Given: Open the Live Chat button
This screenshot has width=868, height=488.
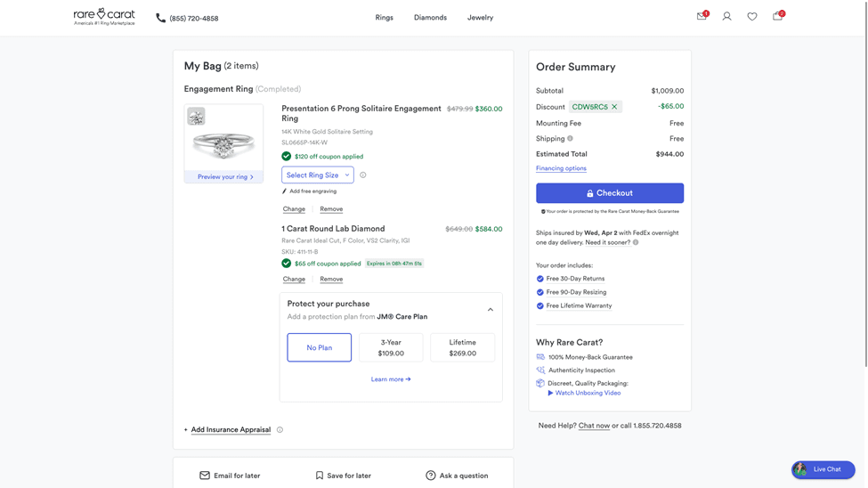Looking at the screenshot, I should (x=823, y=469).
